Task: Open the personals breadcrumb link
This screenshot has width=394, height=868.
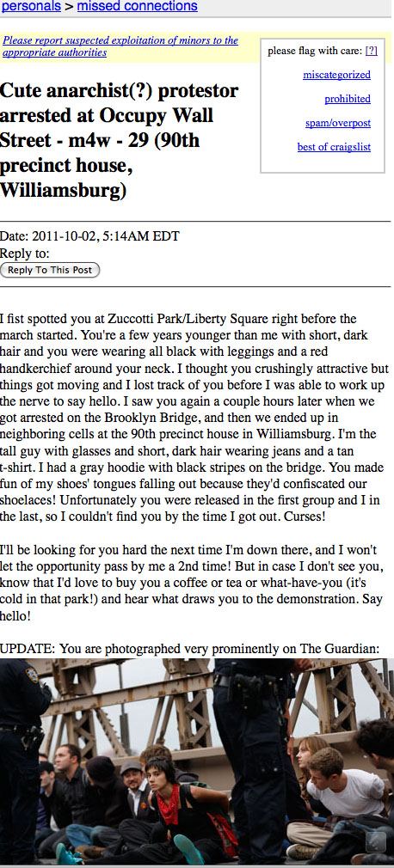Action: point(31,6)
